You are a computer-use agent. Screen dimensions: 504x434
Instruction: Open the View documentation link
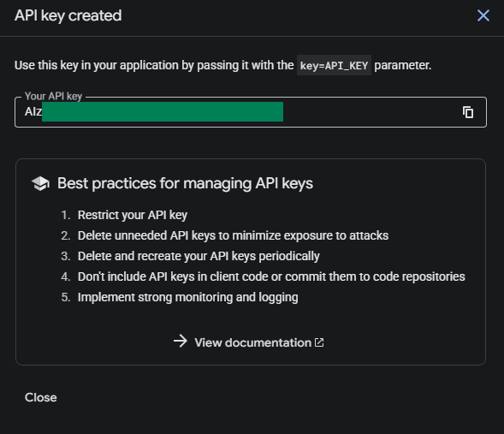pyautogui.click(x=252, y=342)
